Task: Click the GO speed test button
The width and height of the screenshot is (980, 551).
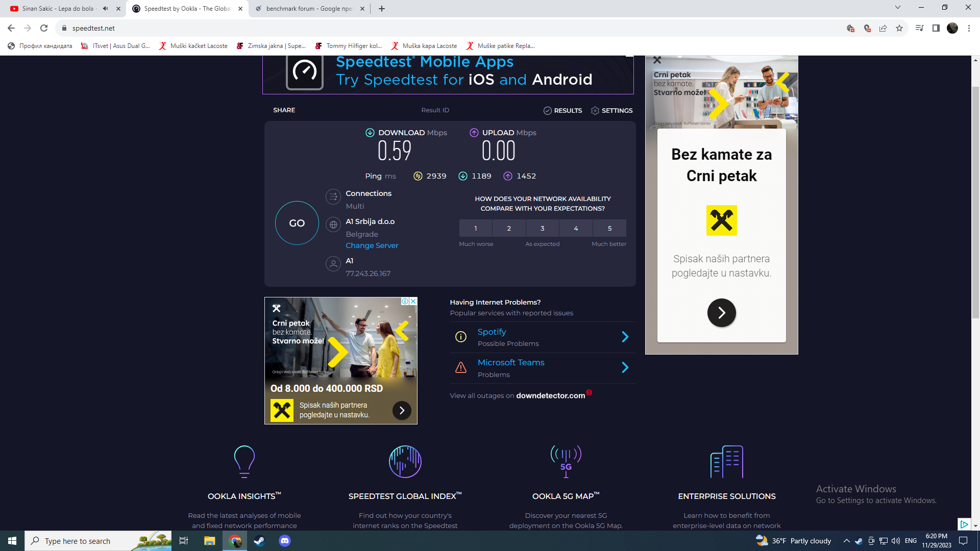Action: click(297, 223)
